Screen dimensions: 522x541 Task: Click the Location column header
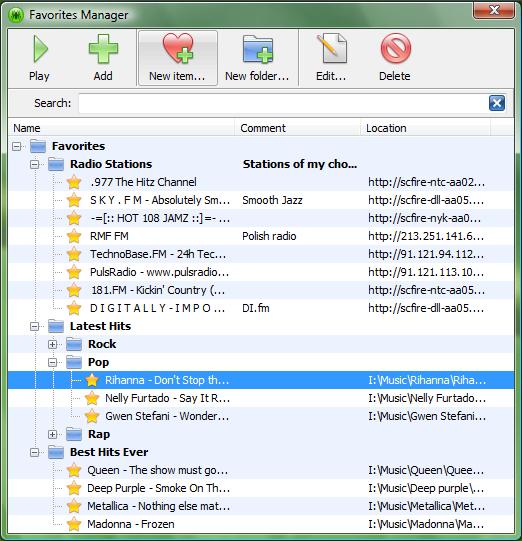(x=426, y=128)
